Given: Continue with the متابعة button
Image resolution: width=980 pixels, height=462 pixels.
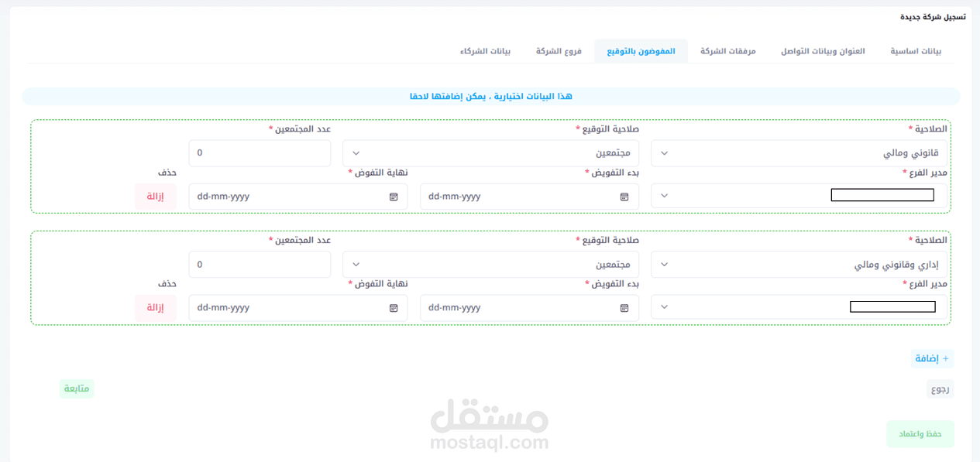Looking at the screenshot, I should 77,388.
